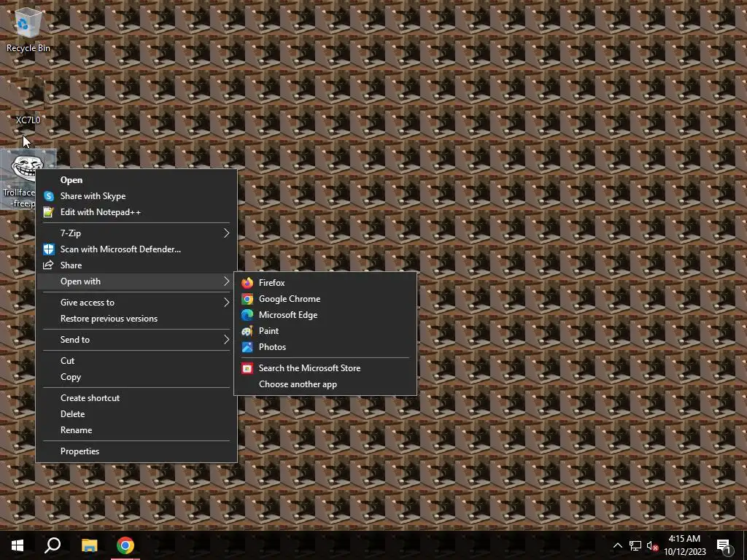Click the Share arrow icon
The width and height of the screenshot is (747, 560).
(x=49, y=265)
